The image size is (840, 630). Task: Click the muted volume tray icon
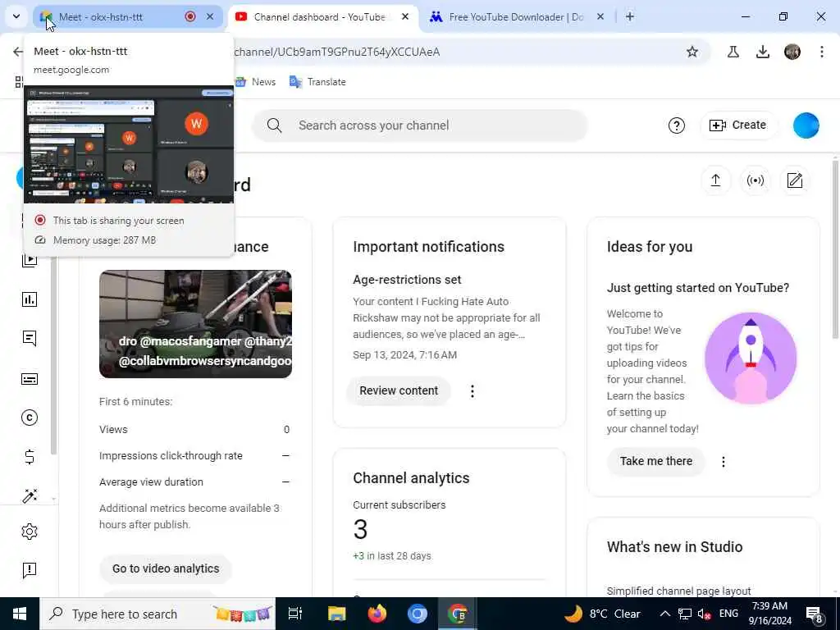click(x=705, y=614)
